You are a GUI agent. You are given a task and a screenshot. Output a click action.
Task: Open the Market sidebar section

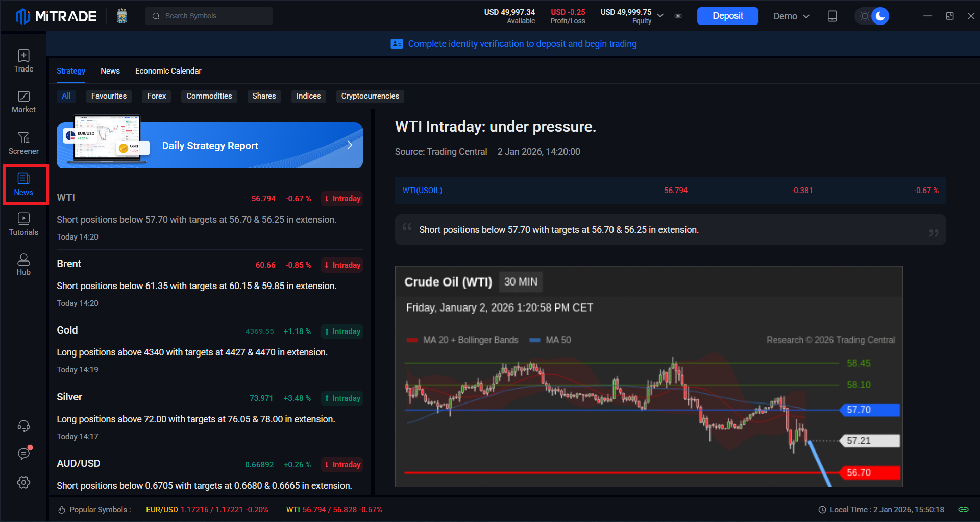[23, 102]
